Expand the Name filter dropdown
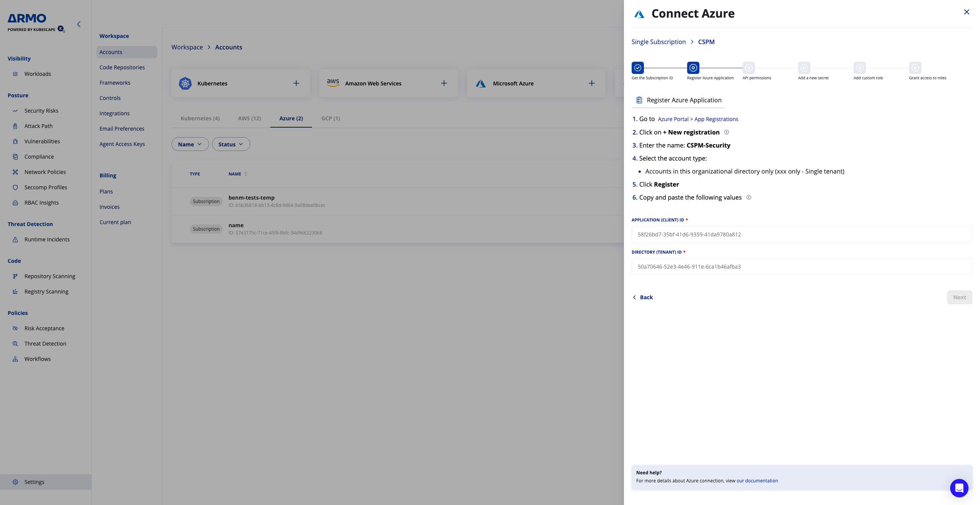This screenshot has height=505, width=980. point(190,144)
